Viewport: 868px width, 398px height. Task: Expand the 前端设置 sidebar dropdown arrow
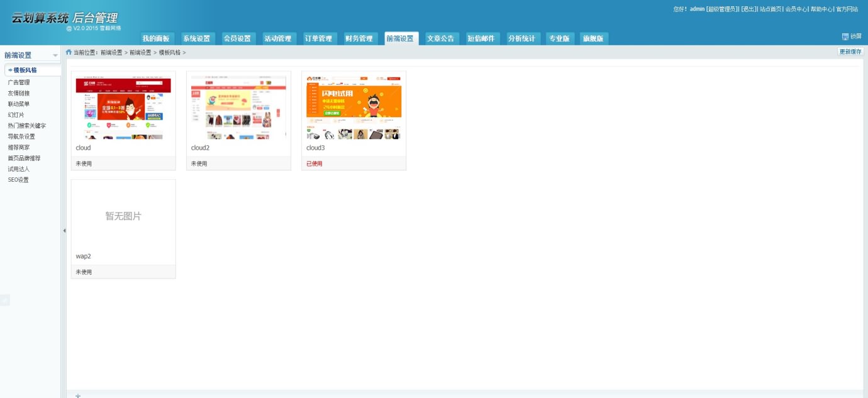click(x=55, y=55)
